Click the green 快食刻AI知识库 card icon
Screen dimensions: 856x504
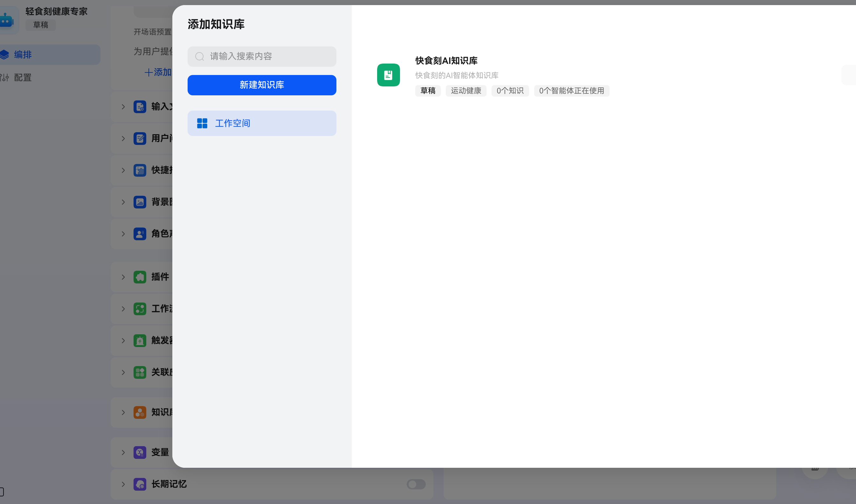click(x=388, y=75)
